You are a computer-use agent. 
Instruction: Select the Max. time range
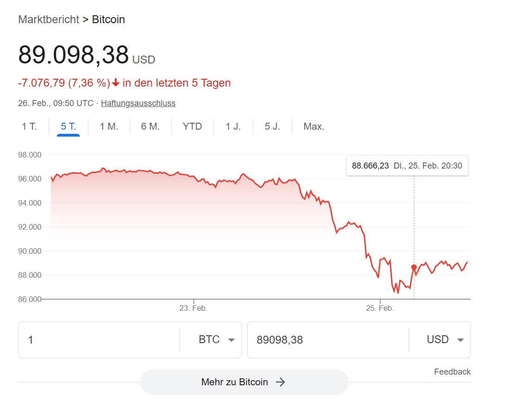[x=314, y=126]
